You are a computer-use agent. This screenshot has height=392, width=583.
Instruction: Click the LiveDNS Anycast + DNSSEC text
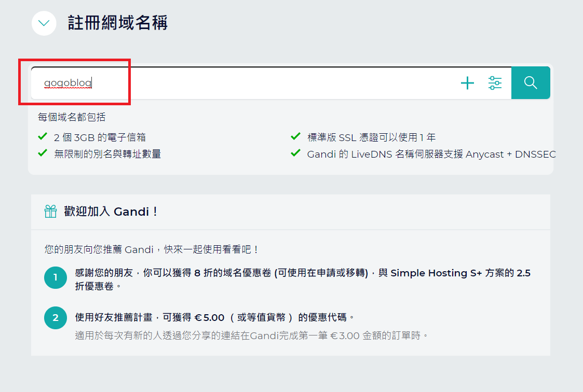pyautogui.click(x=431, y=154)
